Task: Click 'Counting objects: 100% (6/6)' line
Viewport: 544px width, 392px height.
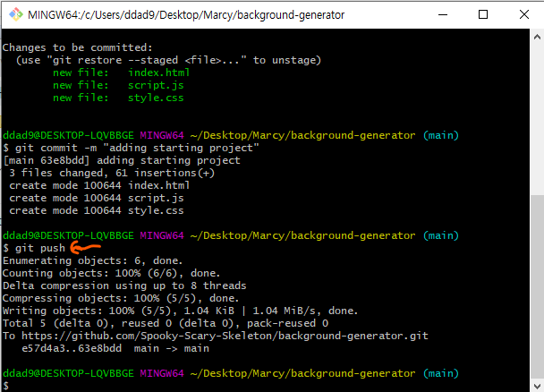Action: point(111,273)
